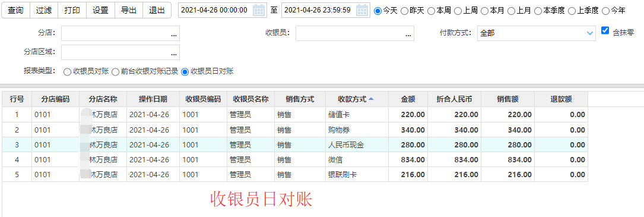Click the 过滤 toolbar button

(44, 10)
